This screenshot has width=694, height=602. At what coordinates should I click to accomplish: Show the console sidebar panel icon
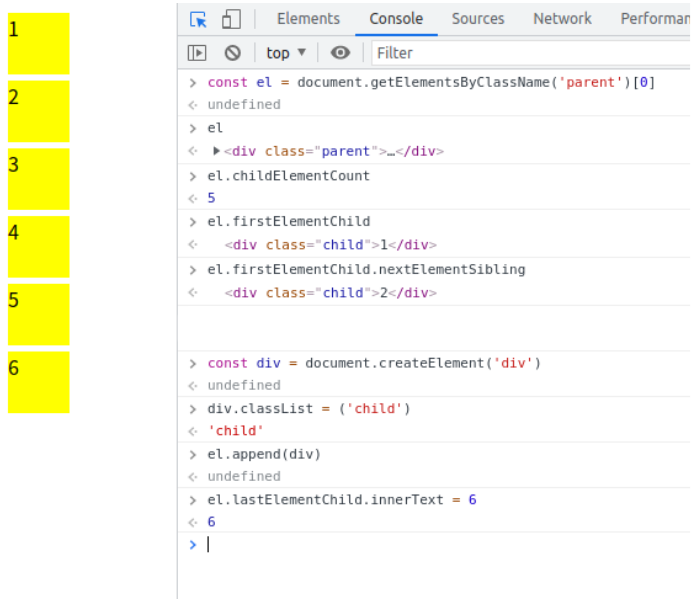[197, 53]
